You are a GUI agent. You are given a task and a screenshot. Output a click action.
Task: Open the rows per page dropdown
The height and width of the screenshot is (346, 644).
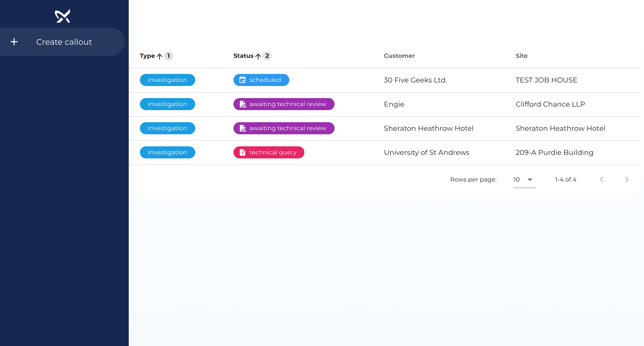pos(524,180)
